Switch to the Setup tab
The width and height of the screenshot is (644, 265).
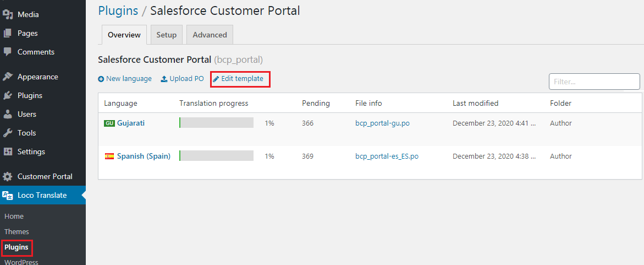166,35
